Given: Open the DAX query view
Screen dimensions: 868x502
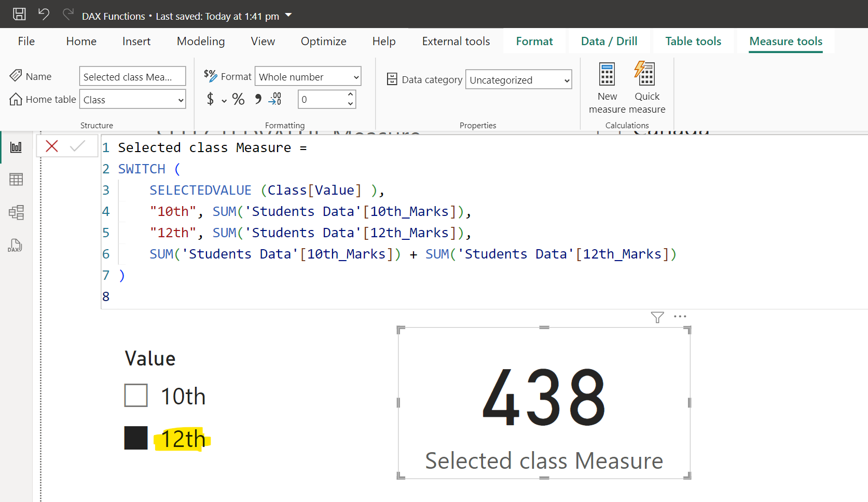Looking at the screenshot, I should 15,245.
